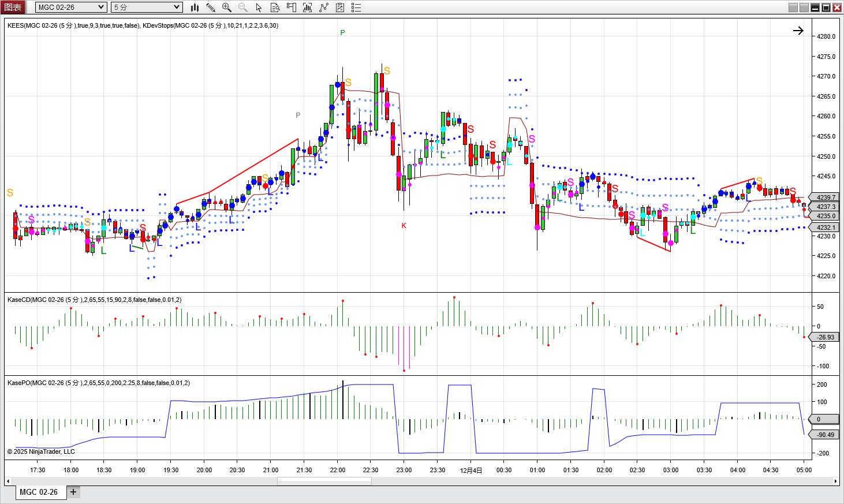
Task: Open the 图表 menu
Action: tap(13, 8)
